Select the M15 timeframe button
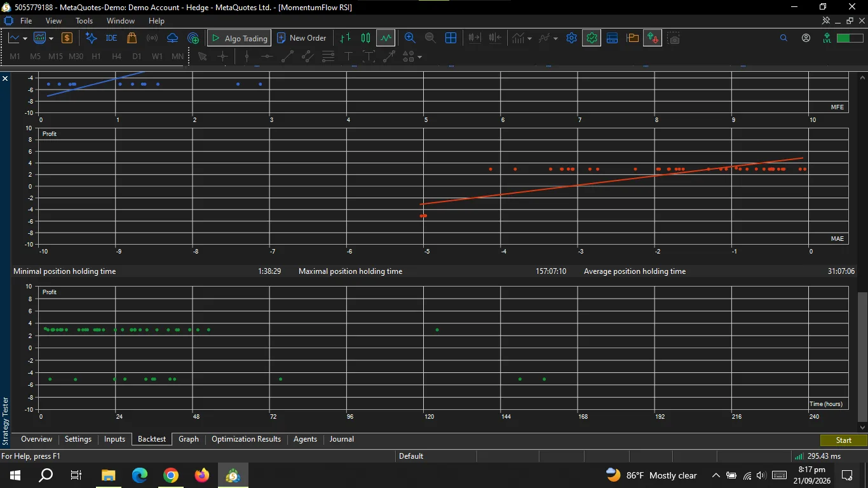This screenshot has height=488, width=868. tap(56, 57)
